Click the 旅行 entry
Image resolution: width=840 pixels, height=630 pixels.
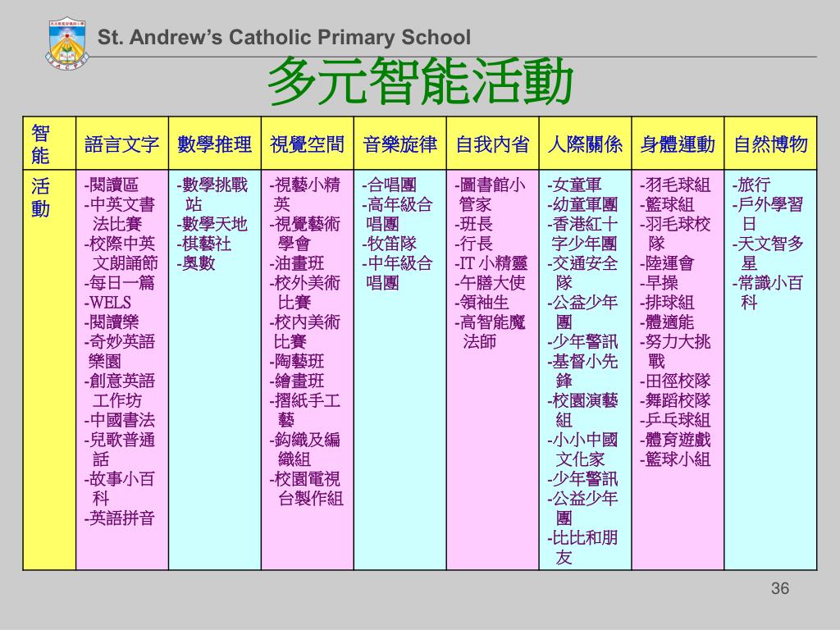752,185
